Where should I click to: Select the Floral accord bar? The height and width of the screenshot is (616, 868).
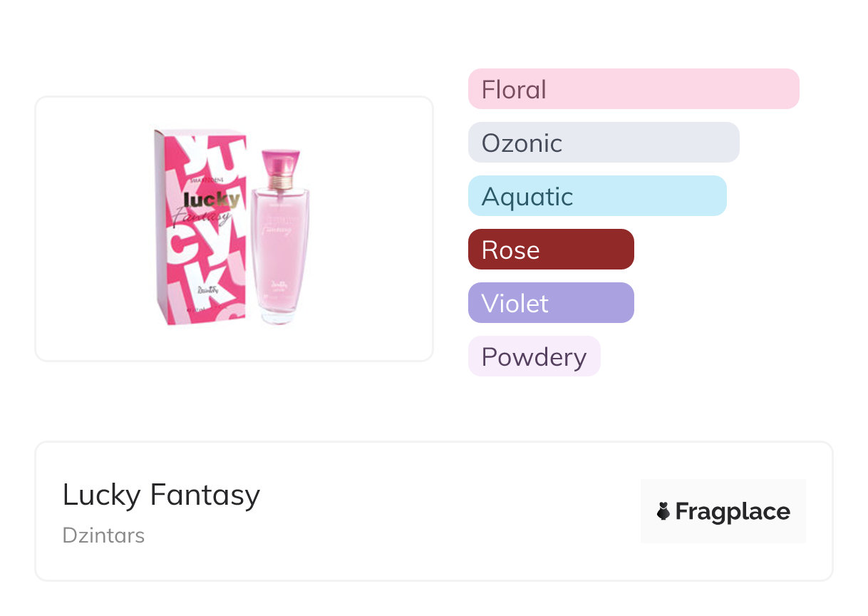coord(633,89)
